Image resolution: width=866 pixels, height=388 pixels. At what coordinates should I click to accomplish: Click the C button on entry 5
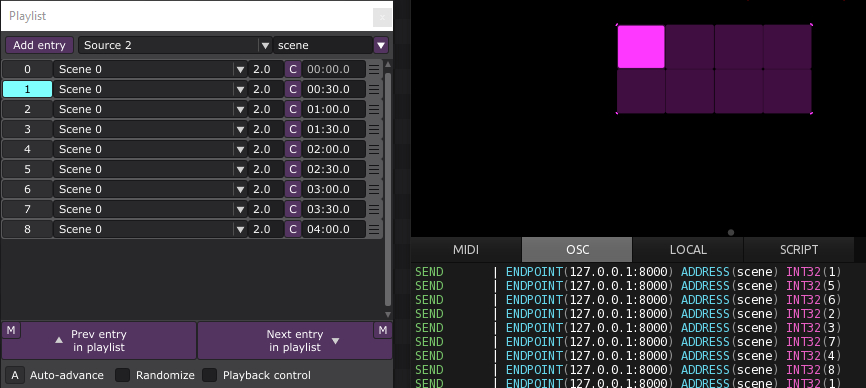coord(293,169)
